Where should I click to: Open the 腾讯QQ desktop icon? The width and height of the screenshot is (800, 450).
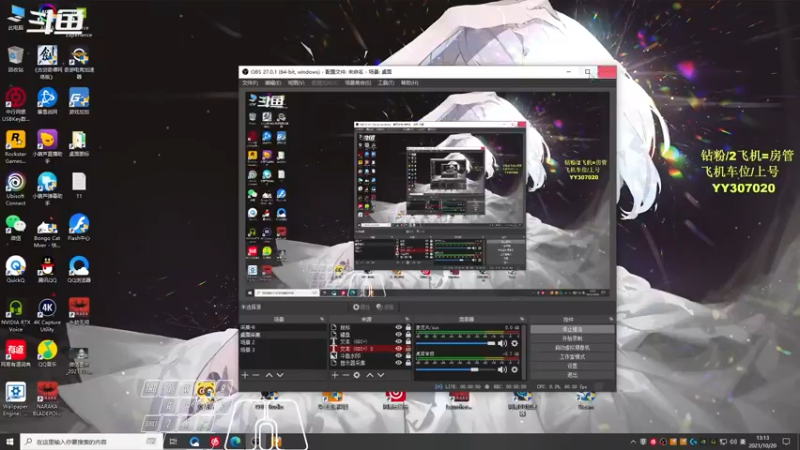pos(47,269)
